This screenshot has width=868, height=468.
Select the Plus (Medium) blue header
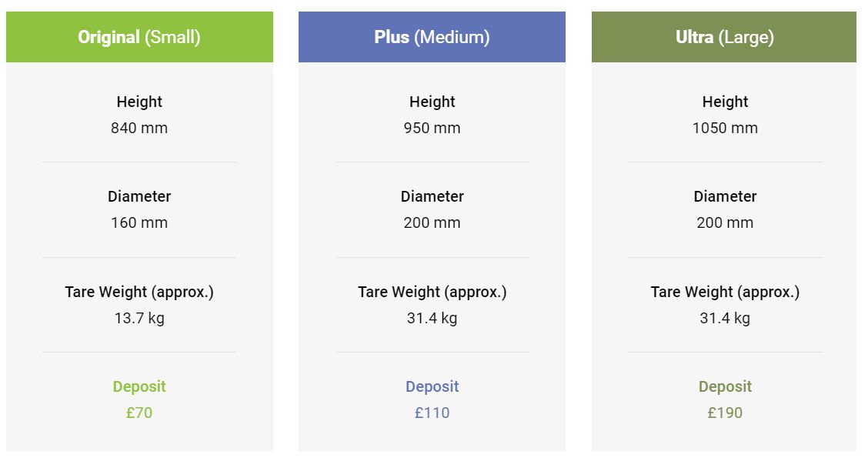click(432, 37)
